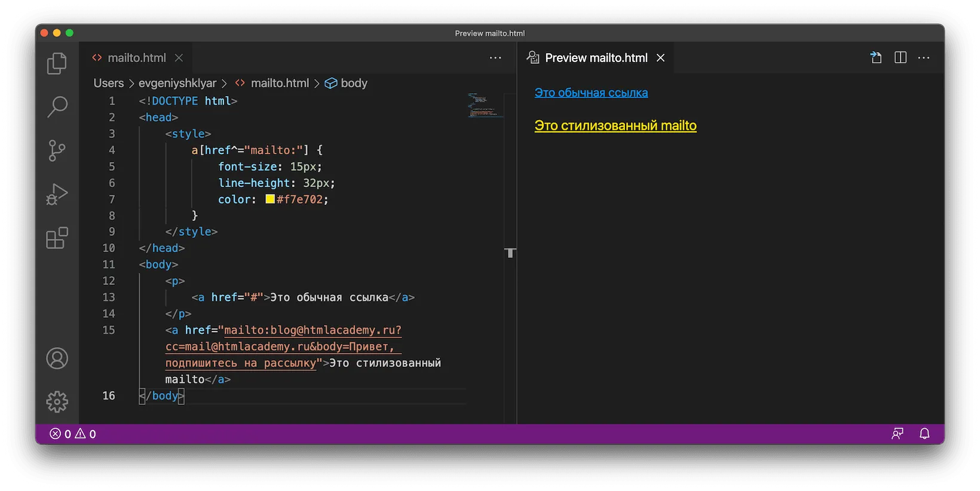Open the Explorer view in activity bar
Image resolution: width=980 pixels, height=491 pixels.
coord(57,63)
